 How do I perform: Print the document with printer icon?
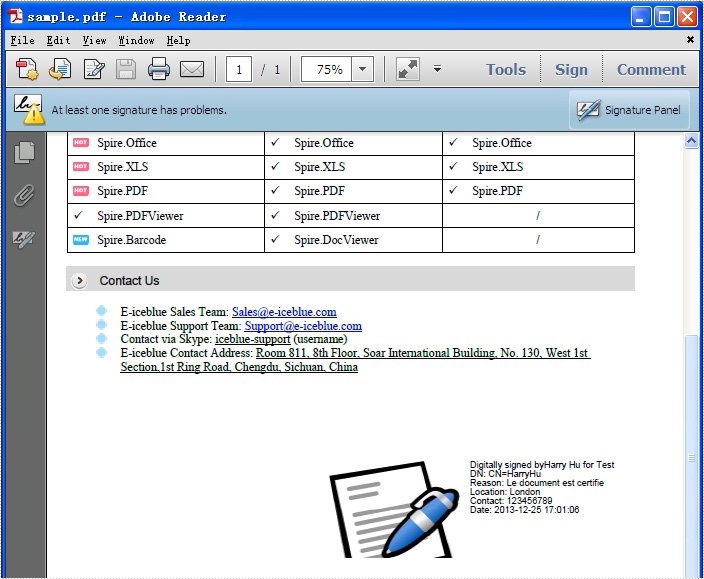(x=159, y=70)
